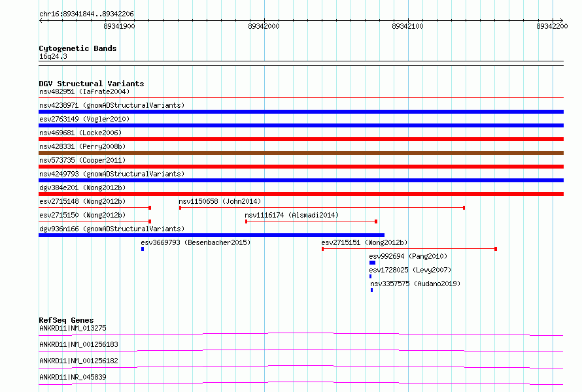Image resolution: width=582 pixels, height=392 pixels.
Task: Select the ANKRD11|NR_045839 transcript label
Action: click(73, 377)
